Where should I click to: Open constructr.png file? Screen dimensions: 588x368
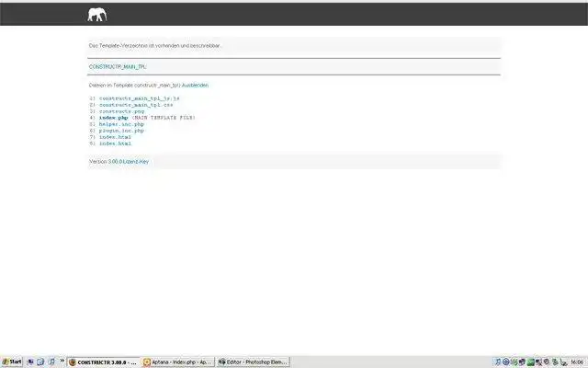[x=121, y=111]
